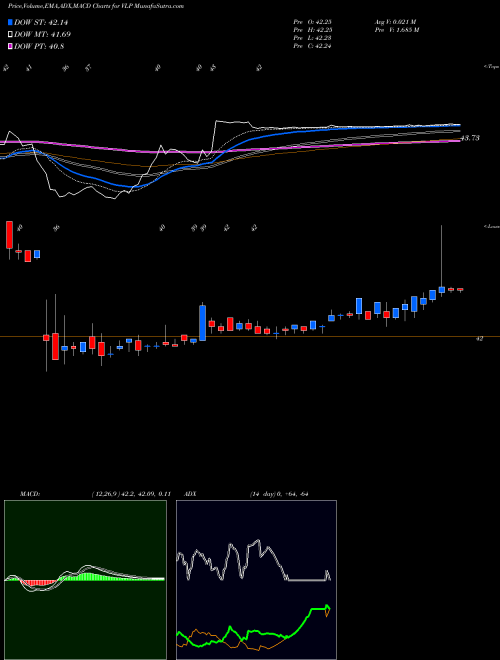This screenshot has width=500, height=660.
Task: Click the 'Pre L: 42.23' low value
Action: click(312, 38)
